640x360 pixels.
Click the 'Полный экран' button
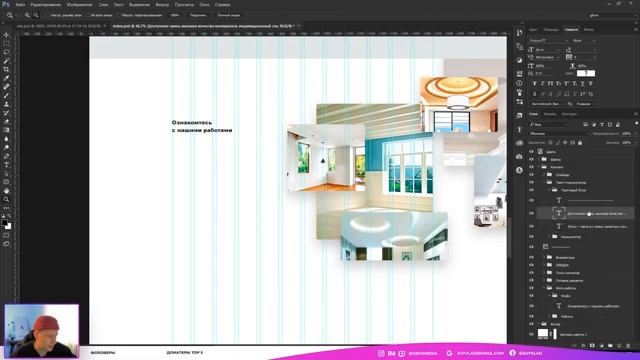click(x=229, y=15)
